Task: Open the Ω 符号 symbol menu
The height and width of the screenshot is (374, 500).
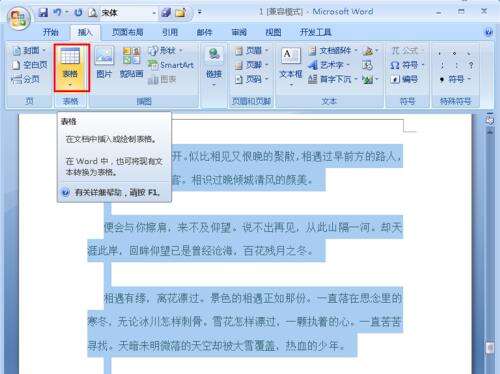Action: point(407,65)
